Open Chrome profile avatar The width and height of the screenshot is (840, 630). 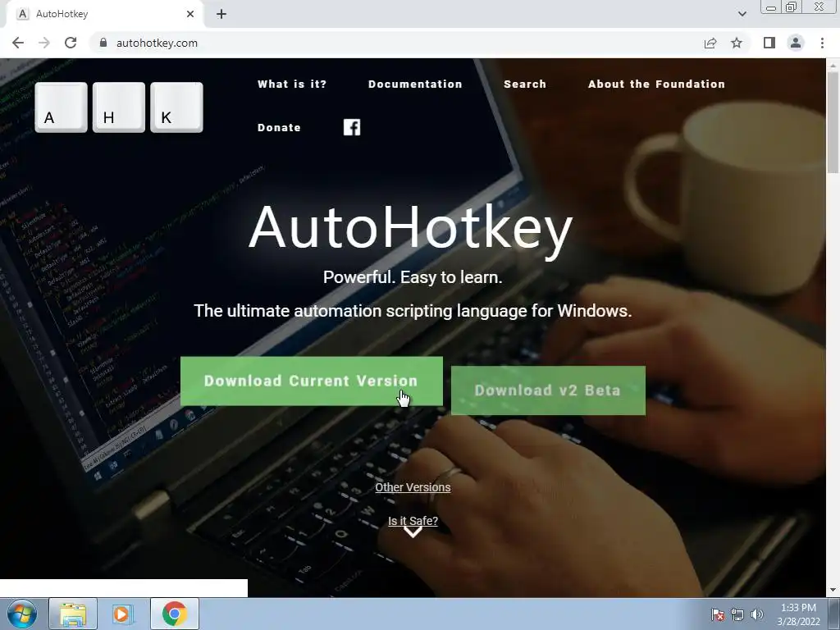click(796, 43)
